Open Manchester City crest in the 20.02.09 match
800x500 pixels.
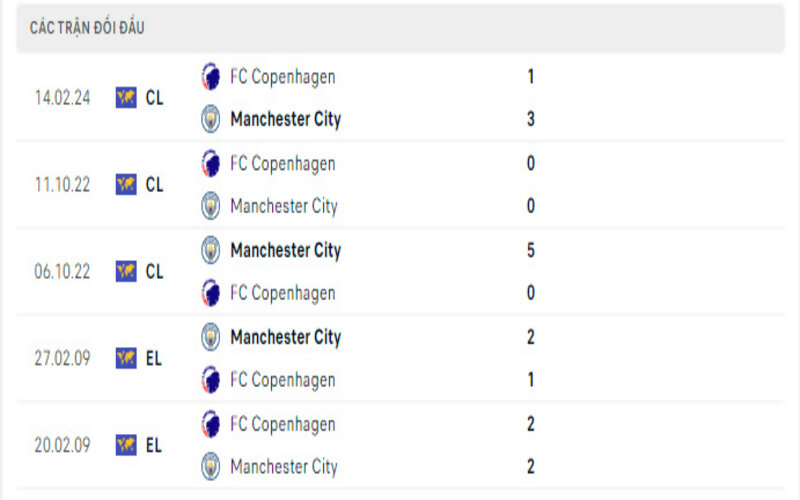211,467
